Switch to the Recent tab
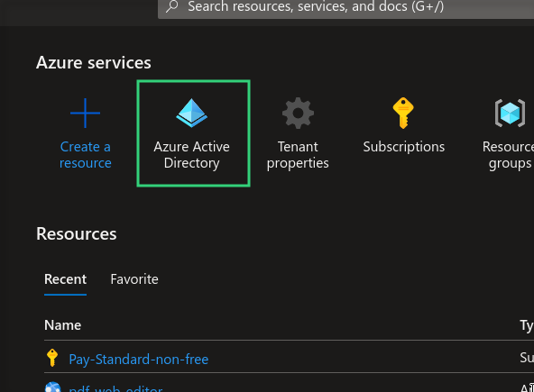Viewport: 534px width, 392px height. pos(65,279)
